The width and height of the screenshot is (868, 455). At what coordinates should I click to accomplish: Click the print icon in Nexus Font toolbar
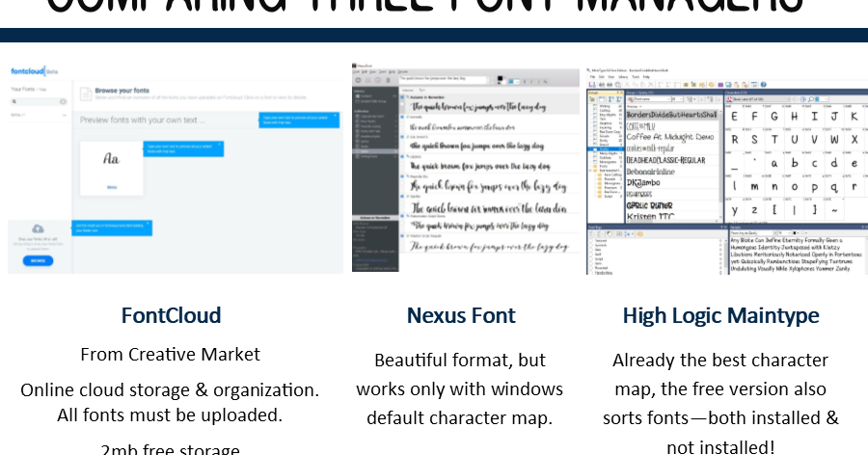pyautogui.click(x=388, y=80)
